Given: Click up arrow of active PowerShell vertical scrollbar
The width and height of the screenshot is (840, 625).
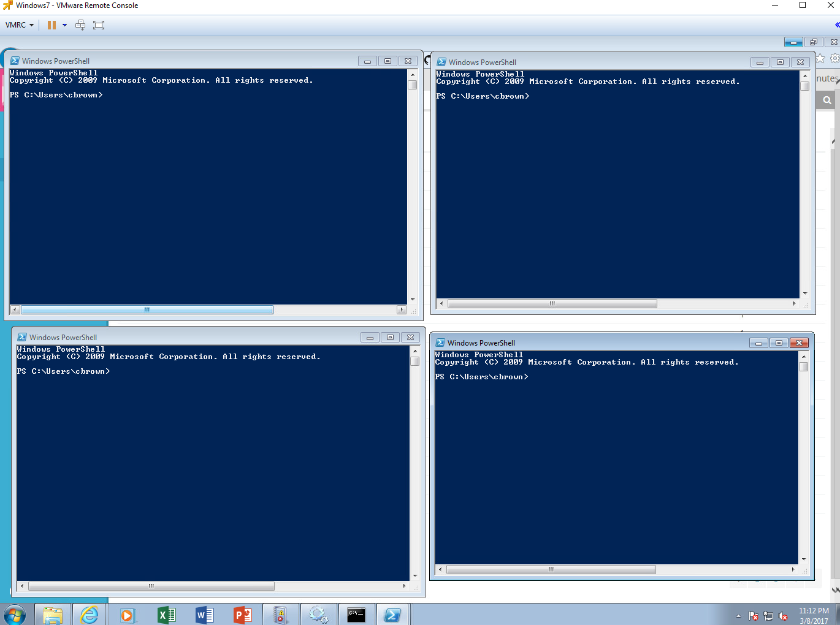Looking at the screenshot, I should [x=804, y=356].
